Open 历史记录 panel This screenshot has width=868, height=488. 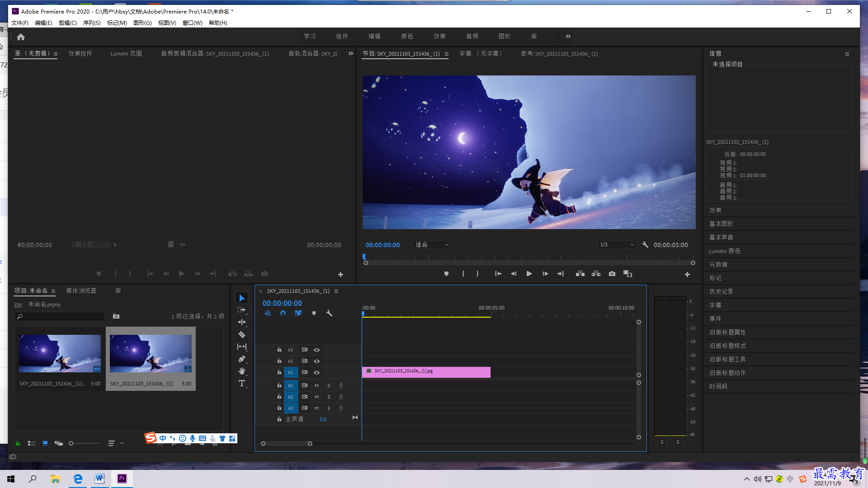pos(721,291)
